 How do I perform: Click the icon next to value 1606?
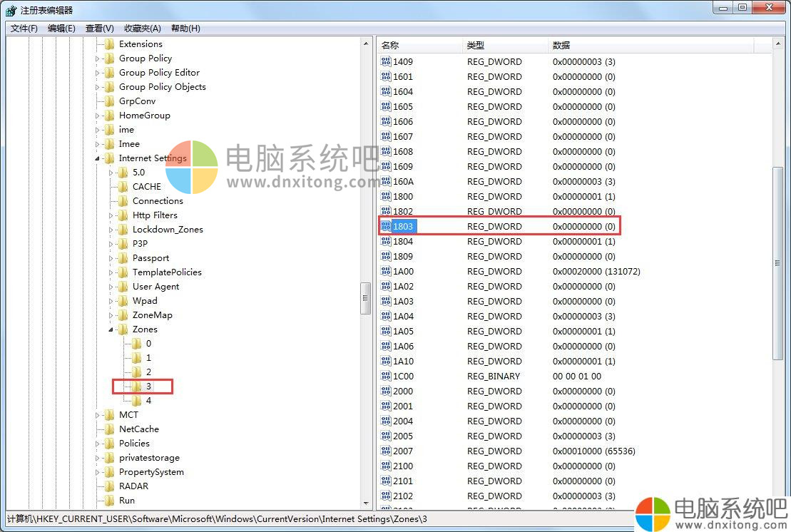click(x=386, y=121)
